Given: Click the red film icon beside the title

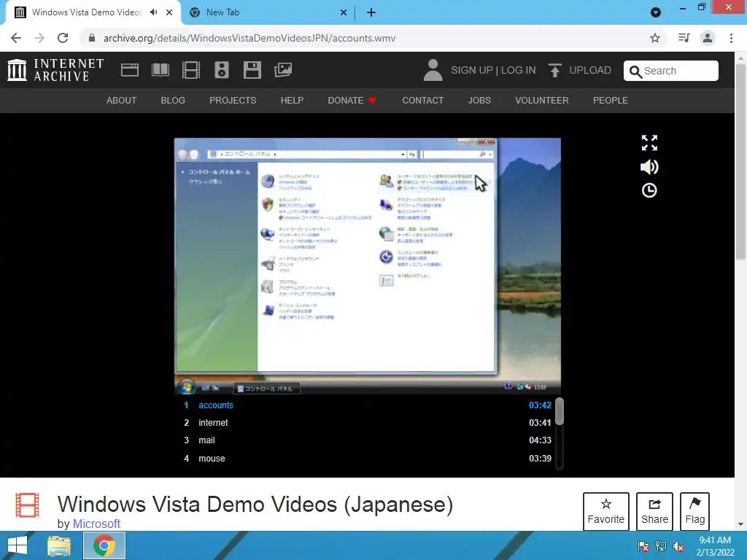Looking at the screenshot, I should click(27, 505).
